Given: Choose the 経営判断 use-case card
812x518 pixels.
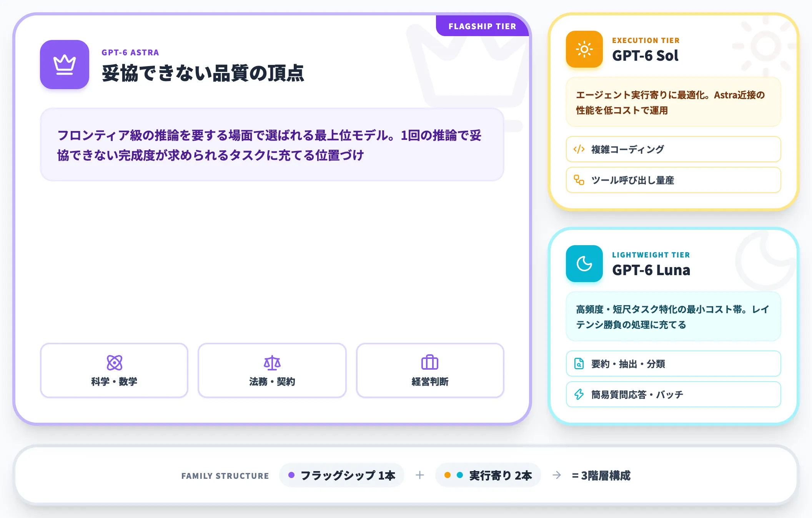Looking at the screenshot, I should [x=430, y=370].
